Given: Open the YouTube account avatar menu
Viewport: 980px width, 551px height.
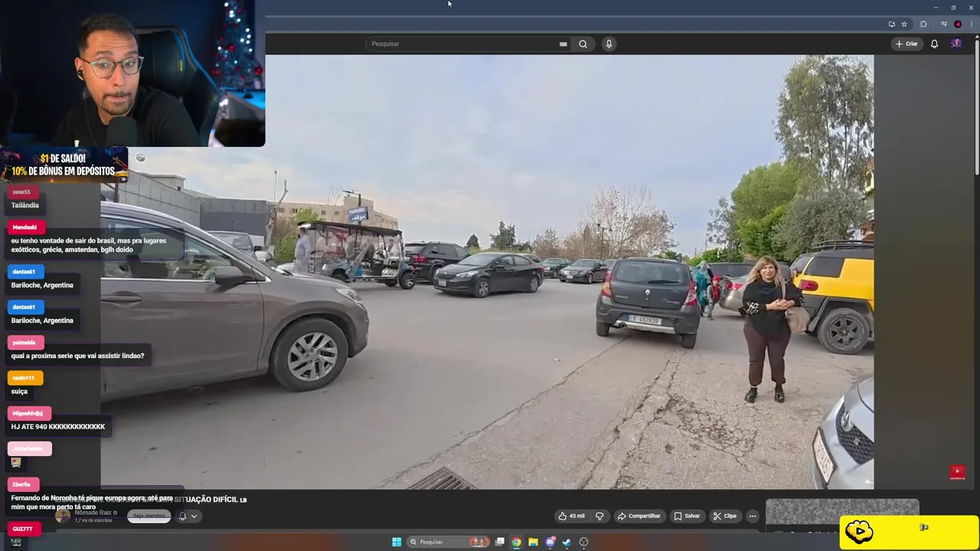Looking at the screenshot, I should [956, 44].
